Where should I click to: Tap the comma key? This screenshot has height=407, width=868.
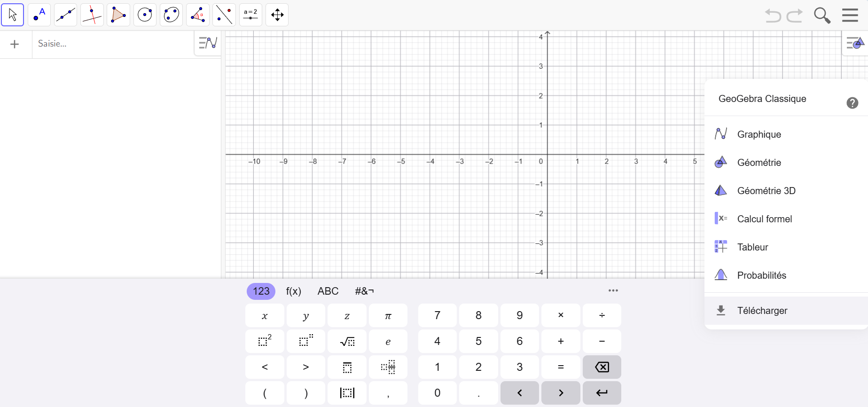click(x=388, y=393)
